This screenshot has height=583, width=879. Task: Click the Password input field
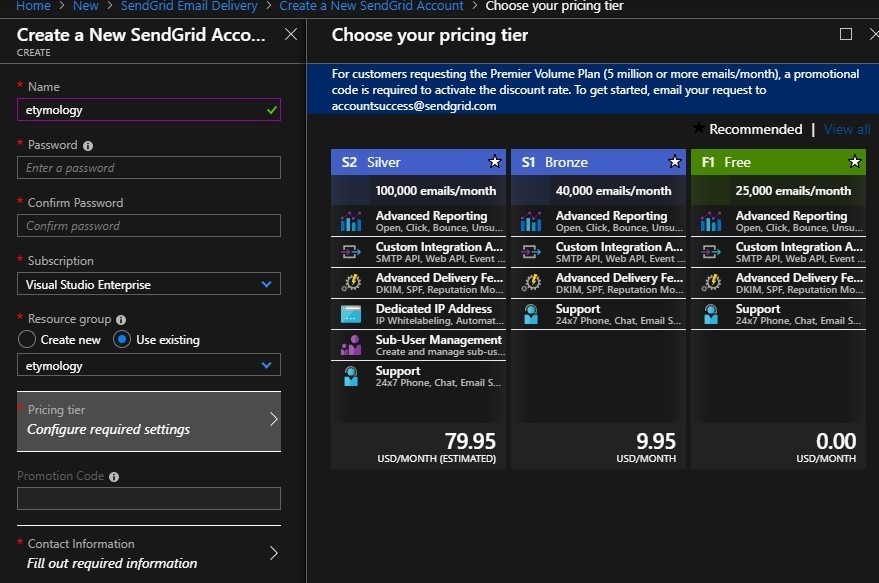[x=149, y=168]
